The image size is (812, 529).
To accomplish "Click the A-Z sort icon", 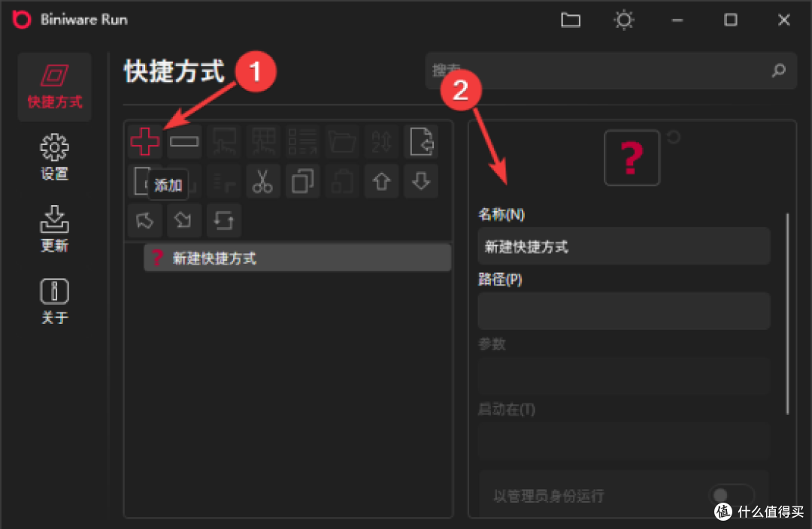I will (x=381, y=141).
